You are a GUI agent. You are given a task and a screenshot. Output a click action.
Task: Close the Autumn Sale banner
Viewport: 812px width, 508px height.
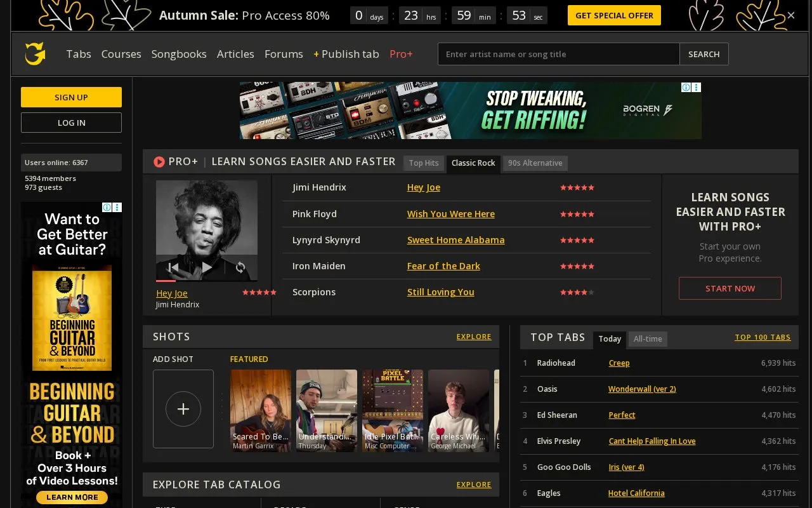(x=791, y=16)
